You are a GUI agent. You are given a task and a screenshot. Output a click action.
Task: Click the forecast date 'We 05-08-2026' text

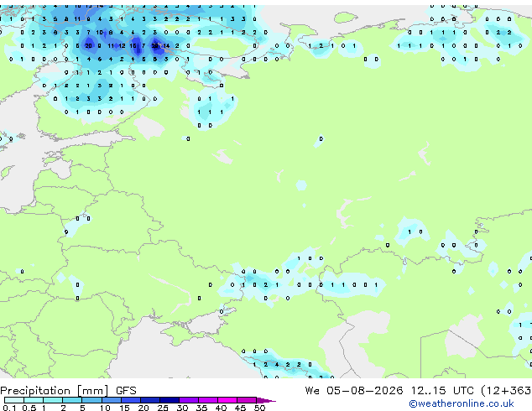(354, 391)
